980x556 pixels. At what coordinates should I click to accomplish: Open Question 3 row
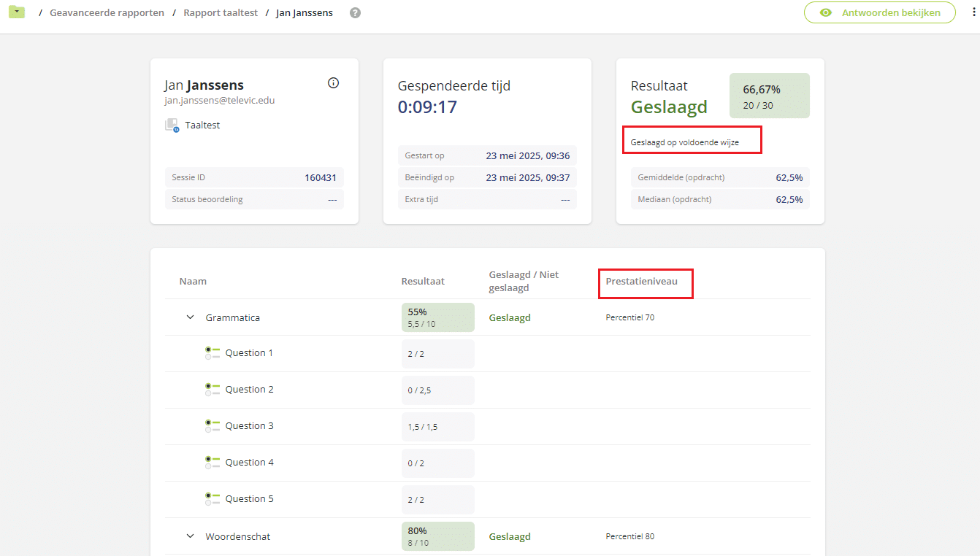[488, 426]
